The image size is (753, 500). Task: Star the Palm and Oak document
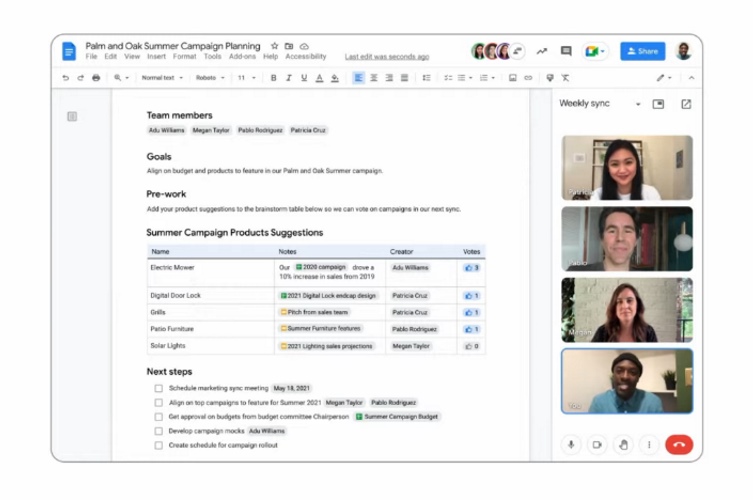(274, 46)
